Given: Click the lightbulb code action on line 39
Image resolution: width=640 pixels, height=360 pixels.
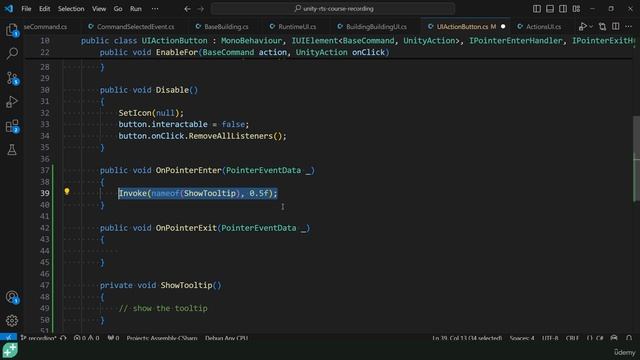Looking at the screenshot, I should (67, 191).
